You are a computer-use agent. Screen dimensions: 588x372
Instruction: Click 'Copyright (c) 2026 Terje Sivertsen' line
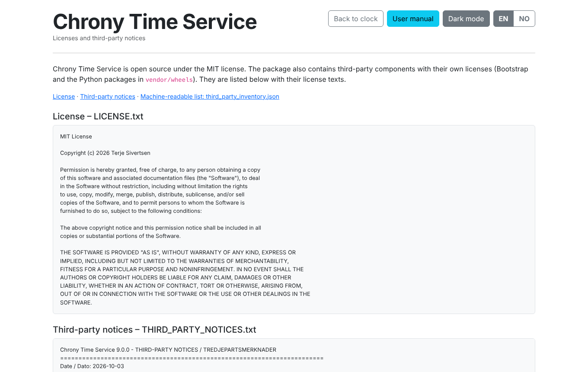pyautogui.click(x=105, y=153)
